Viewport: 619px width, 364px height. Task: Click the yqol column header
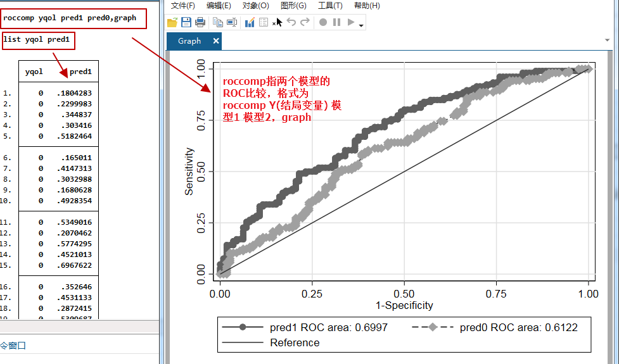coord(34,72)
